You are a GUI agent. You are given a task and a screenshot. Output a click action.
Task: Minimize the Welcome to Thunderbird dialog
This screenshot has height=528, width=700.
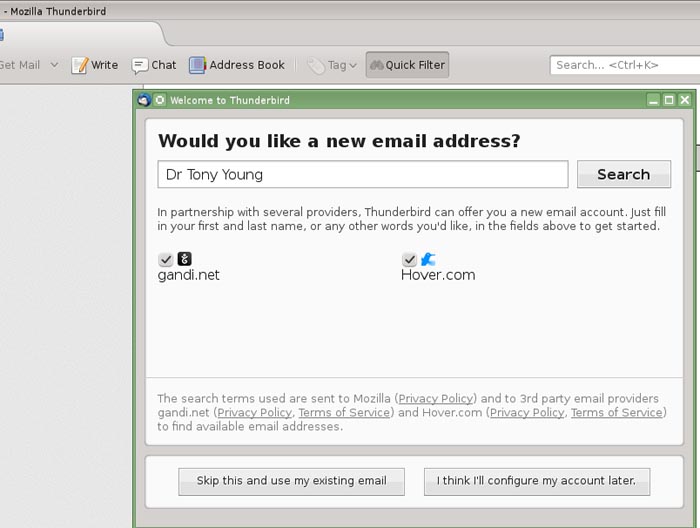click(653, 100)
